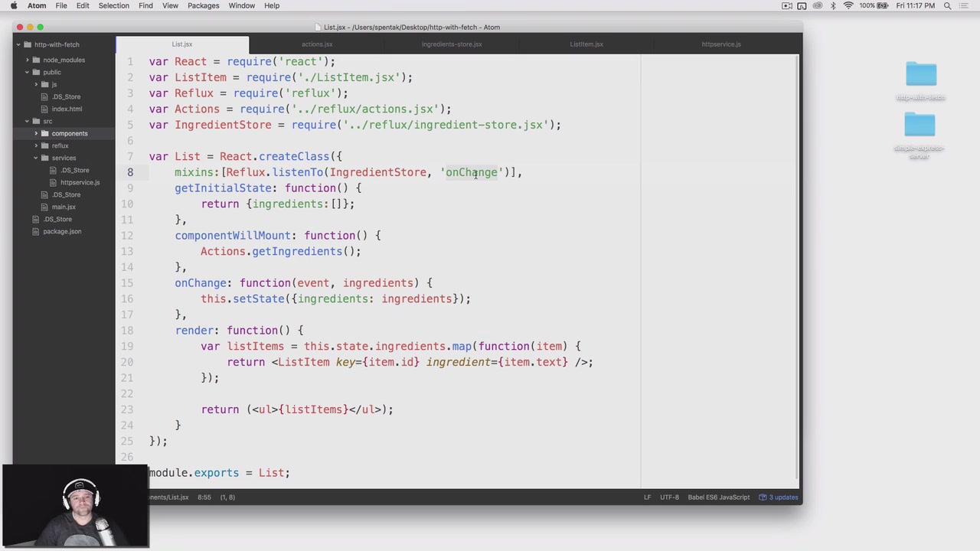Open the Selection menu
Viewport: 980px width, 551px height.
(x=113, y=5)
